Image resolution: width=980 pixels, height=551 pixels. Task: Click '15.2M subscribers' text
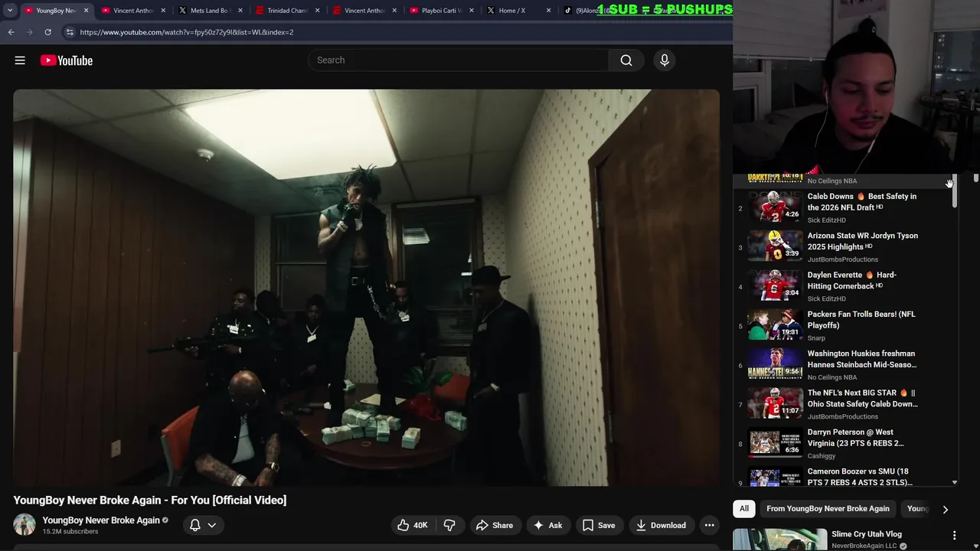pos(70,532)
